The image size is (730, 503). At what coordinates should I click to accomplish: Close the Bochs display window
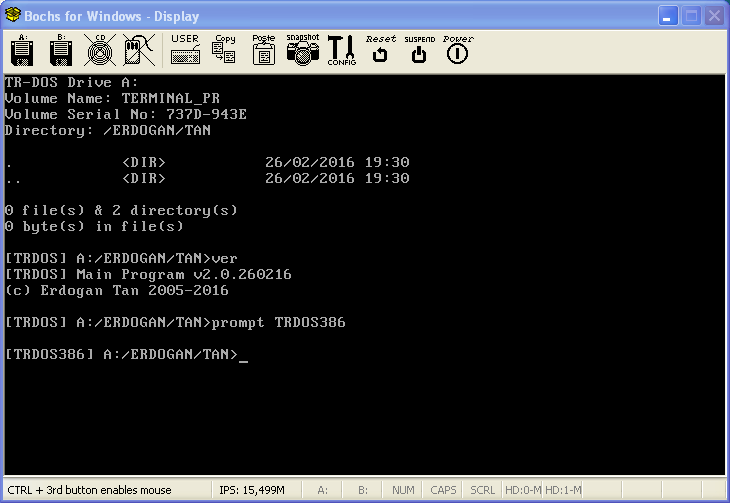click(714, 16)
